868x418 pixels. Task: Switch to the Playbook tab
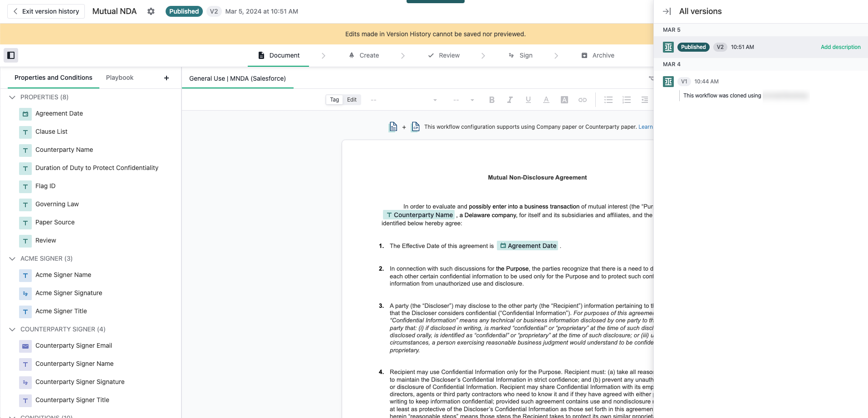pos(120,78)
